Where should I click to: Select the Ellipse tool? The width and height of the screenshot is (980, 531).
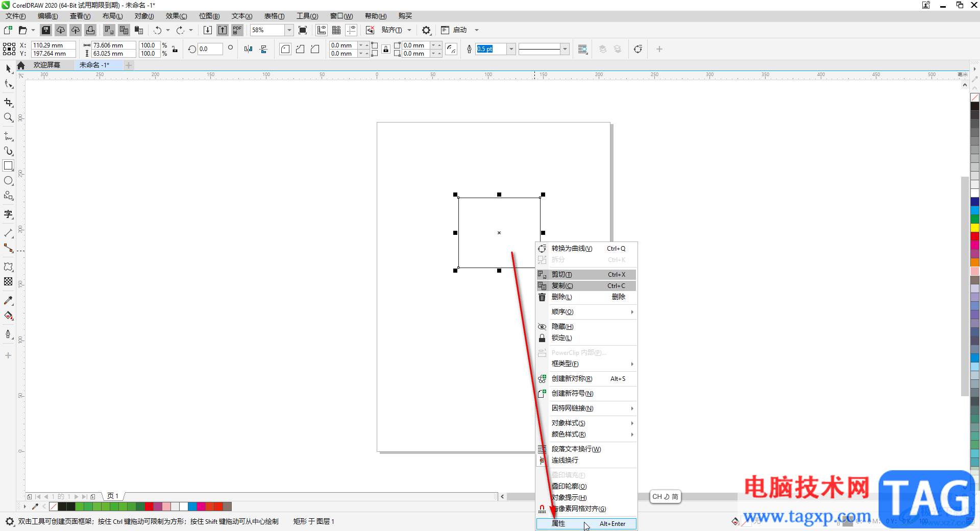[x=8, y=181]
